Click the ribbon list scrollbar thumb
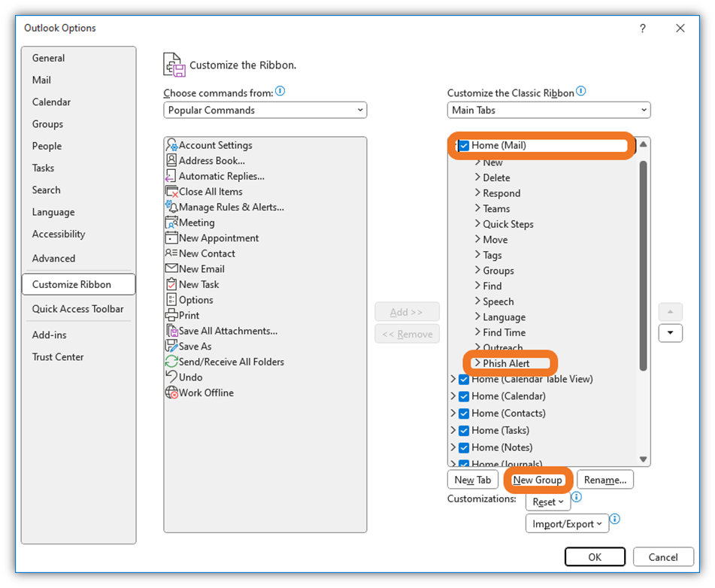715x588 pixels. pos(643,265)
